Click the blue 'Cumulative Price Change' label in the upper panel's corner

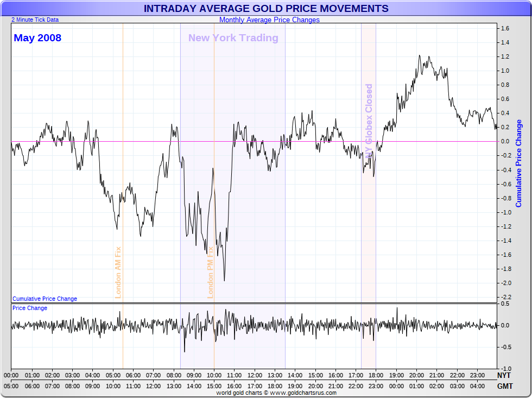(x=45, y=299)
